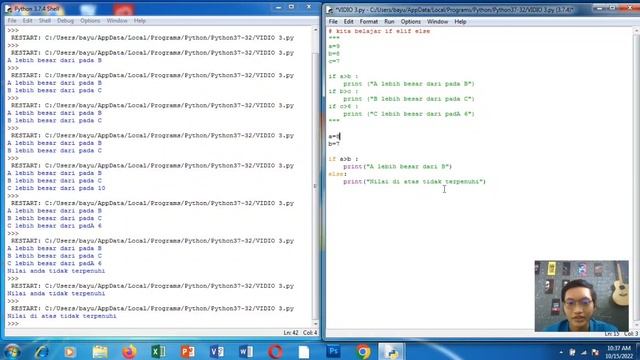Launch Opera browser from the taskbar
Viewport: 640px width, 360px height.
click(x=275, y=351)
